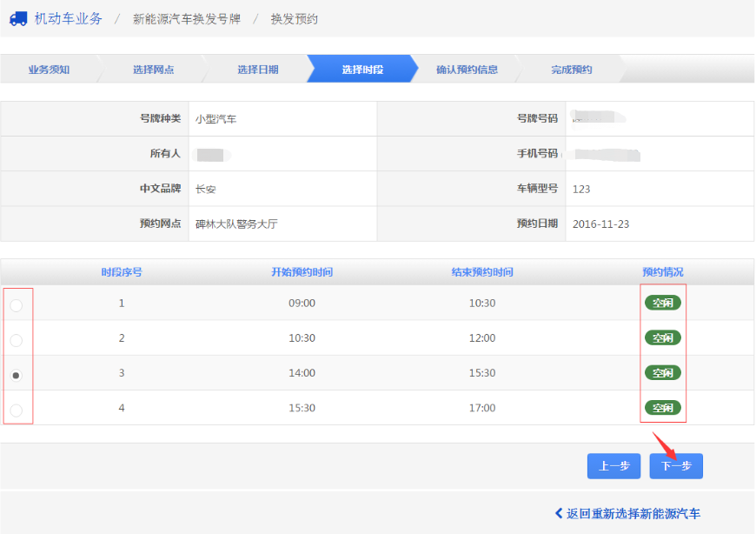Select the radio button for time slot 1

tap(16, 305)
